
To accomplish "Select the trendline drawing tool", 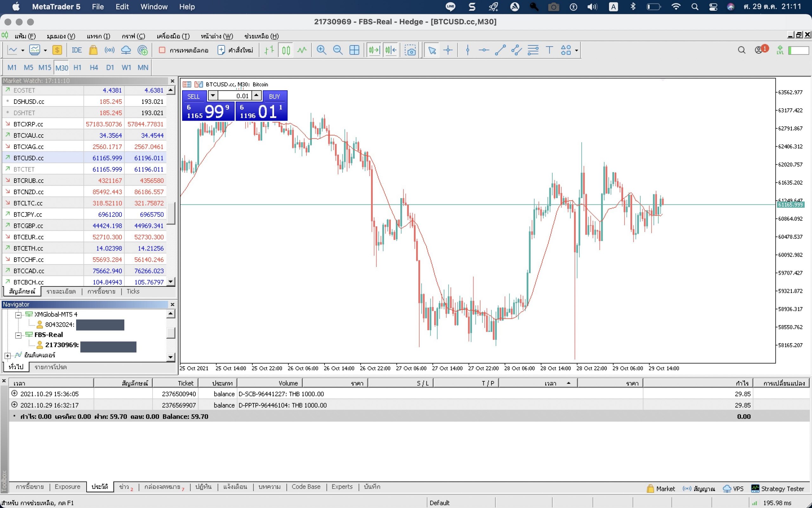I will tap(500, 50).
